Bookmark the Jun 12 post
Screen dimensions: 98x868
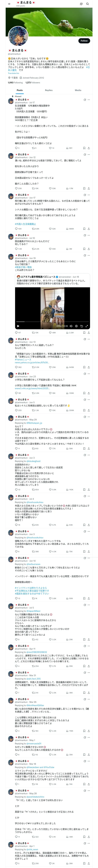pyautogui.click(x=84, y=188)
